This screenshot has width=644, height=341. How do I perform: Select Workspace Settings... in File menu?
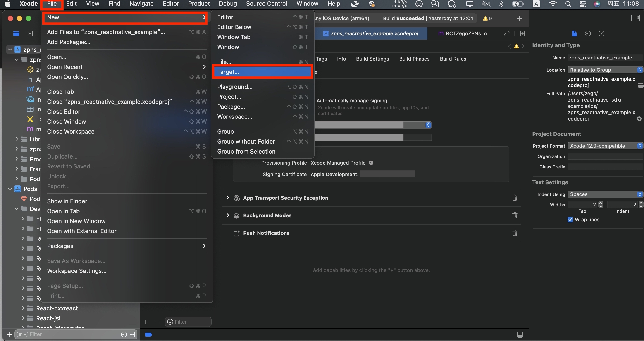(x=76, y=271)
